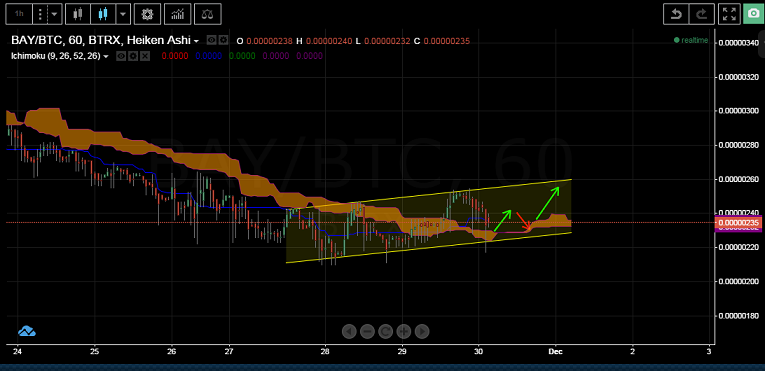Expand the chart style dropdown arrow
This screenshot has height=371, width=765.
click(123, 14)
